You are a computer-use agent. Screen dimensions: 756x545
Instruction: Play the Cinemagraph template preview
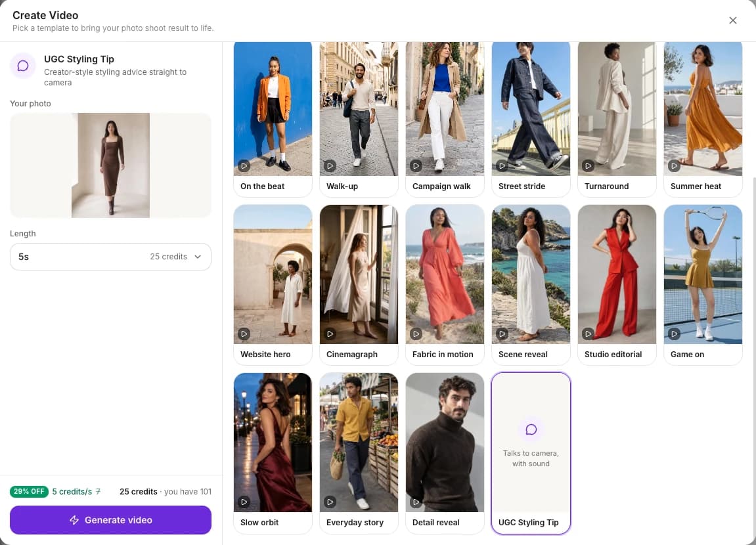(x=330, y=334)
